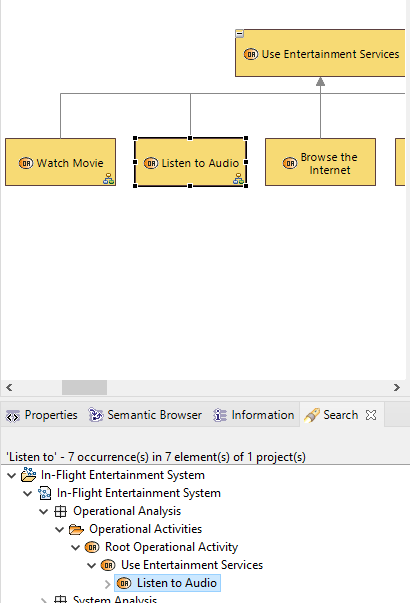Viewport: 410px width, 603px height.
Task: Collapse the Use Entertainment Services diagram container
Action: (240, 34)
